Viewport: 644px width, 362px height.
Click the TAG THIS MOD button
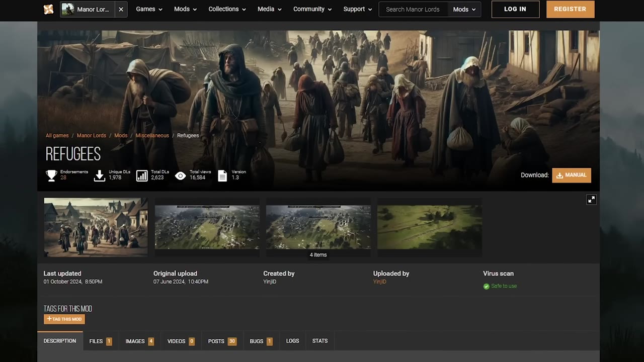click(64, 319)
